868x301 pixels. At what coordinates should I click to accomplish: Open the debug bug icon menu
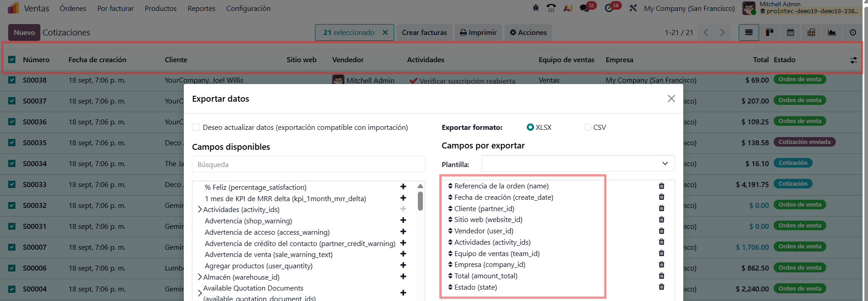(536, 8)
